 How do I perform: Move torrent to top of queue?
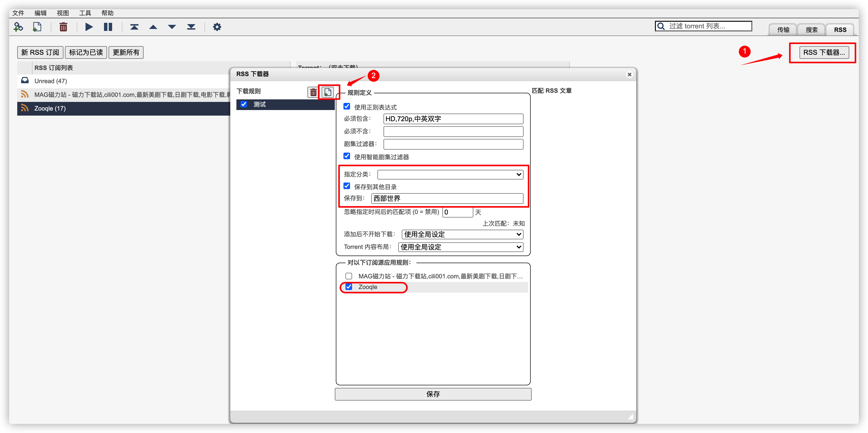pyautogui.click(x=134, y=27)
